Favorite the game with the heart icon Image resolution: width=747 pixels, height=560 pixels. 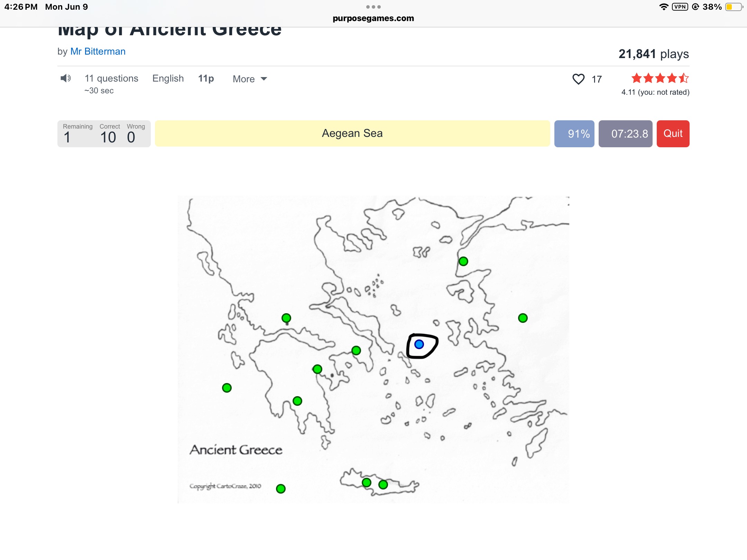(x=578, y=79)
